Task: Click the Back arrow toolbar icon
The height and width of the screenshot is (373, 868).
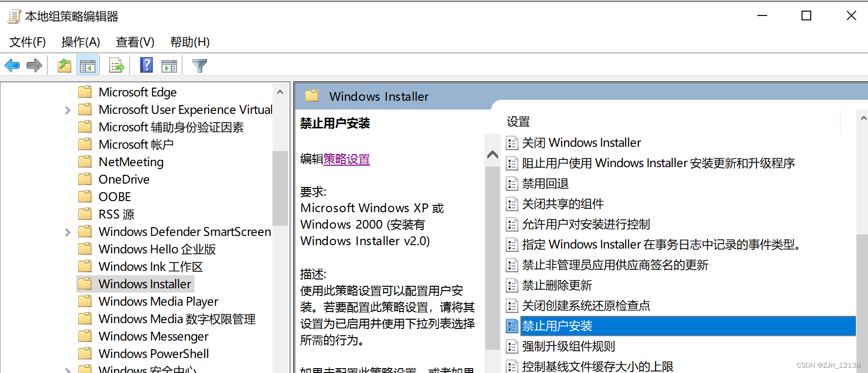Action: [x=12, y=65]
